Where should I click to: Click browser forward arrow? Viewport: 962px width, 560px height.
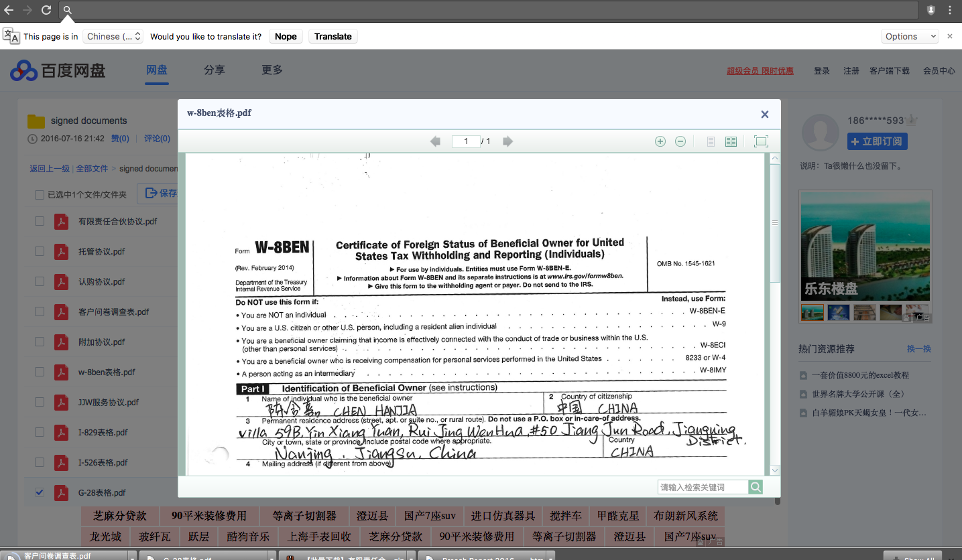pyautogui.click(x=27, y=10)
